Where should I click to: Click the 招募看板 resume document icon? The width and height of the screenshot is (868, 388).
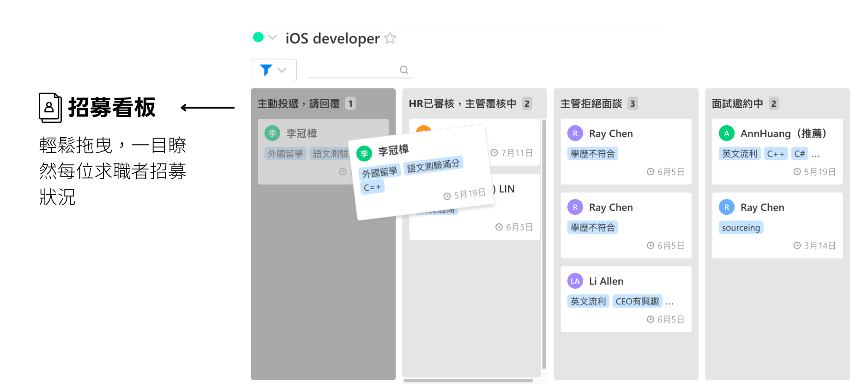[50, 108]
